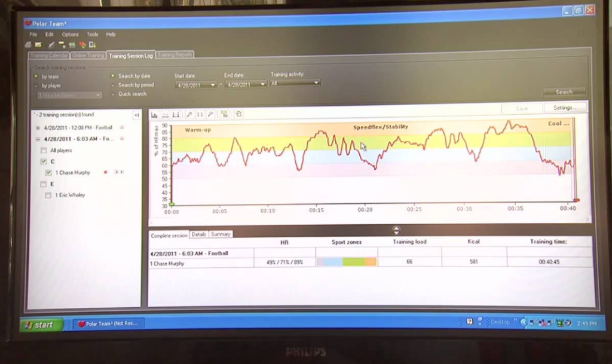612x364 pixels.
Task: Check the '1 Eric Whaley' checkbox
Action: point(48,195)
